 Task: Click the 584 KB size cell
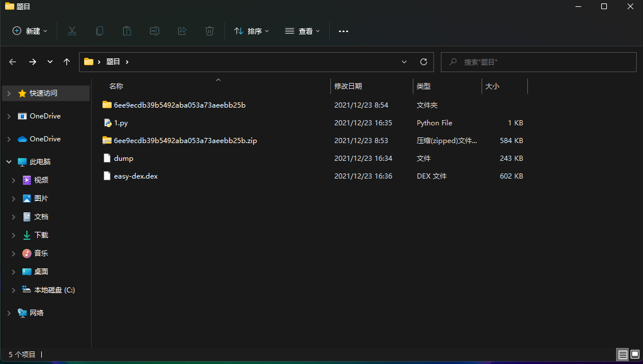click(511, 141)
